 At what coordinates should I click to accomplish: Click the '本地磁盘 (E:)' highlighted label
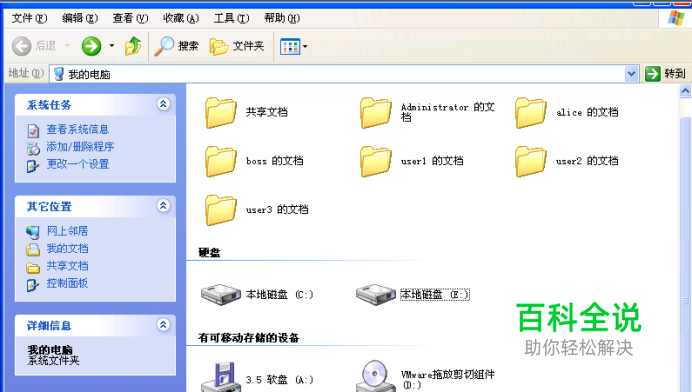[x=435, y=294]
